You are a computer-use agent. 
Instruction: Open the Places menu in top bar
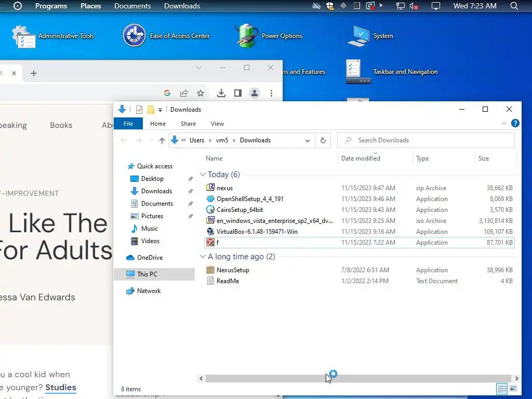point(90,6)
